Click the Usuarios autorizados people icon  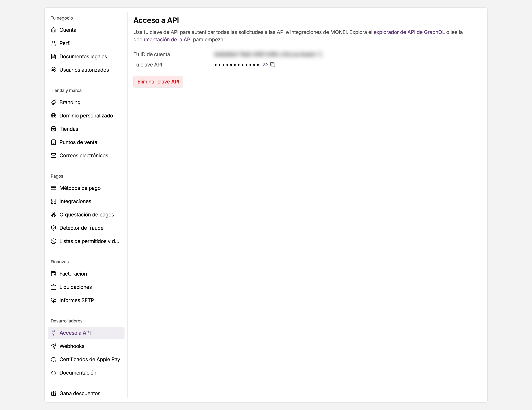54,70
